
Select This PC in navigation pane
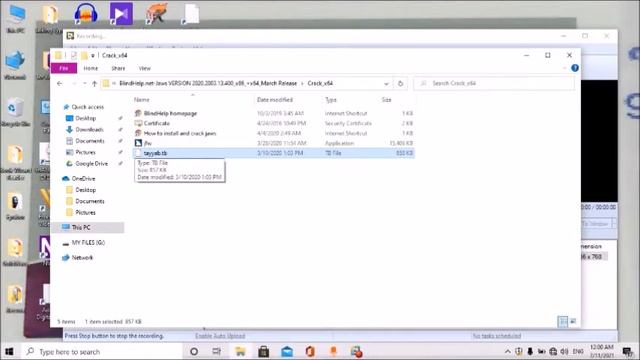[x=81, y=227]
